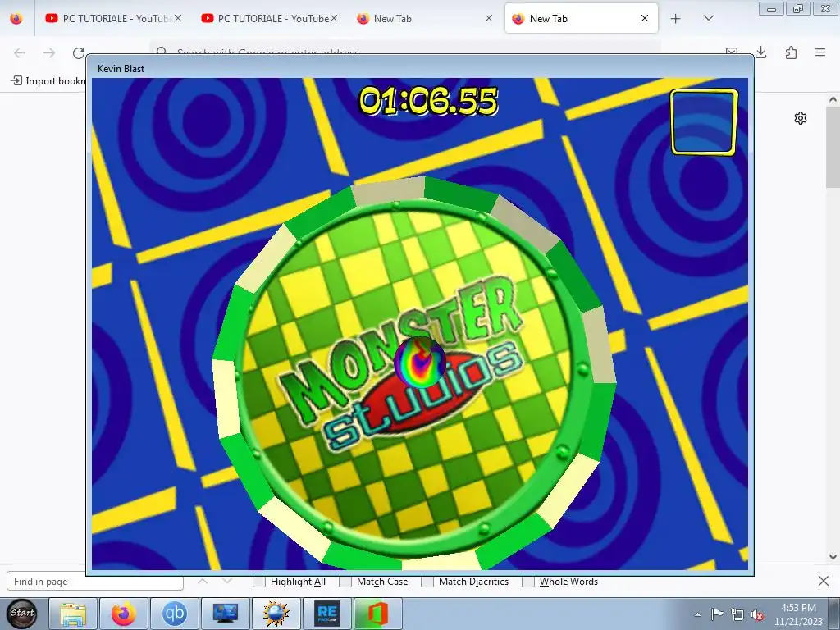Open the Windows Start menu
The image size is (840, 630).
point(22,614)
